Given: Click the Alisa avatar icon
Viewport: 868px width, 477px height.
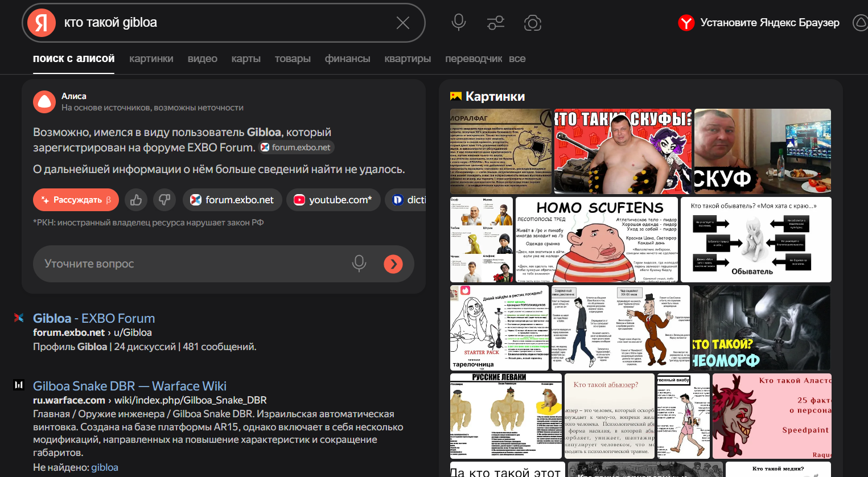Looking at the screenshot, I should pos(44,102).
